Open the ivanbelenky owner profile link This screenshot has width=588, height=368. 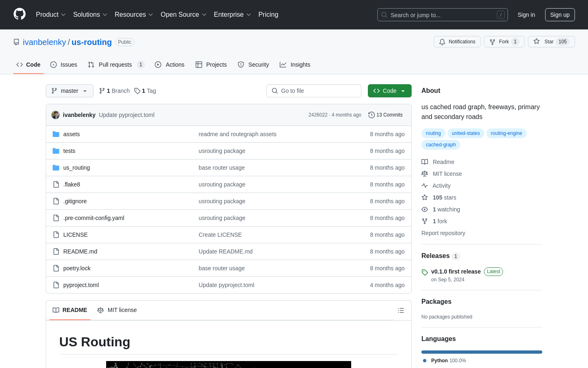pyautogui.click(x=45, y=42)
